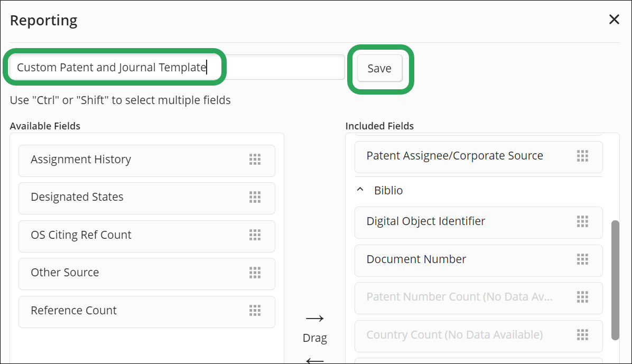Click the right arrow above Drag

pos(315,319)
